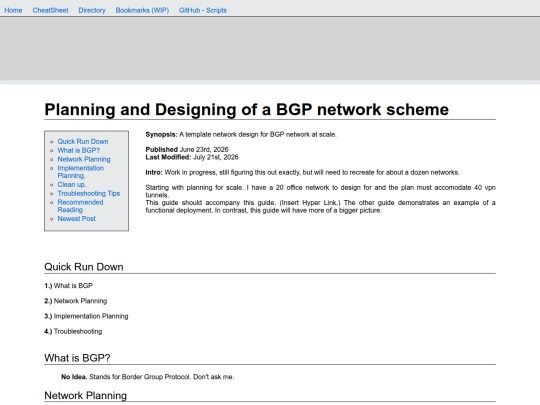Click list item 2.) Network Planning
The width and height of the screenshot is (540, 405).
point(76,301)
